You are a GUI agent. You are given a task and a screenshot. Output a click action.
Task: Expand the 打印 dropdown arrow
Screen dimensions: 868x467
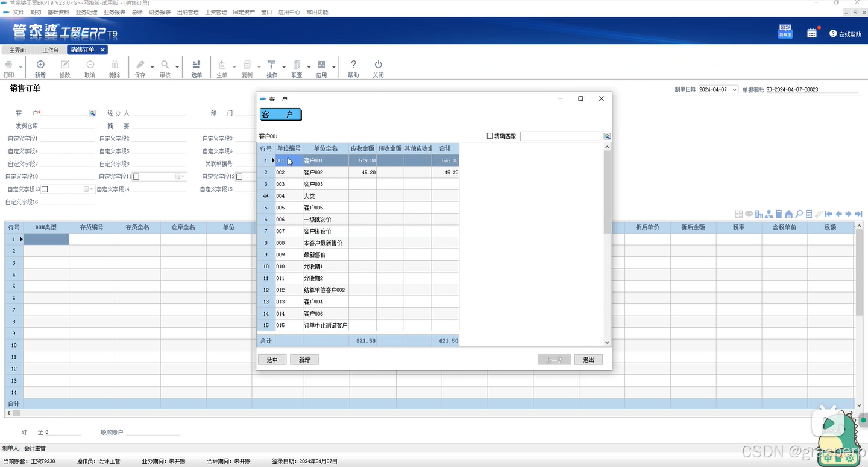20,66
